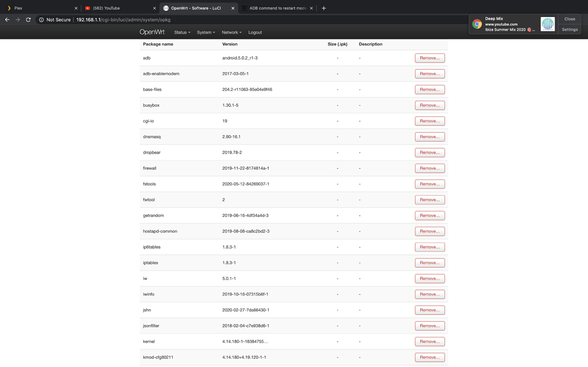588x367 pixels.
Task: Close the Deep Mix notification
Action: (569, 19)
